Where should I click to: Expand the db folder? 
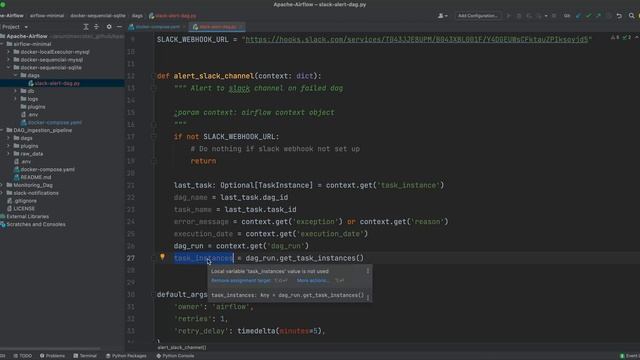[16, 91]
